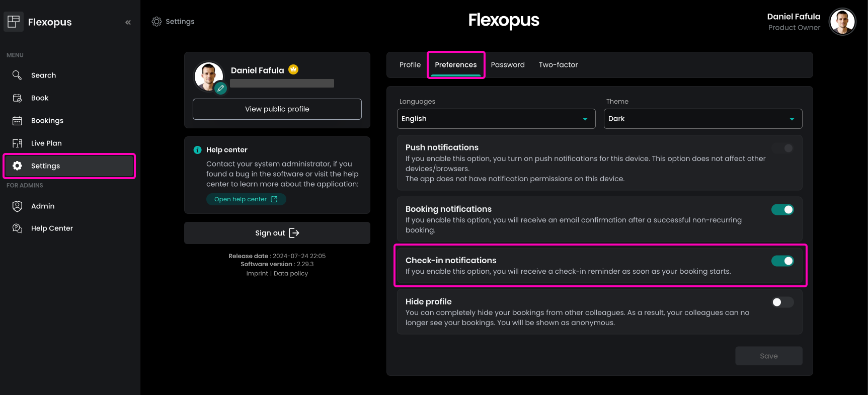Open Book via its calendar icon
Viewport: 868px width, 395px height.
click(x=17, y=98)
